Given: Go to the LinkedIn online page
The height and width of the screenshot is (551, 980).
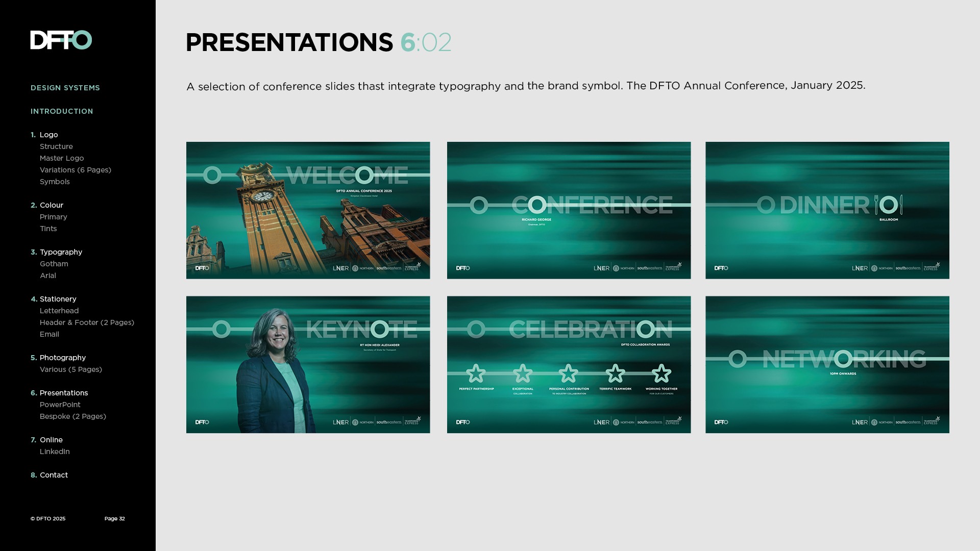Looking at the screenshot, I should coord(55,452).
